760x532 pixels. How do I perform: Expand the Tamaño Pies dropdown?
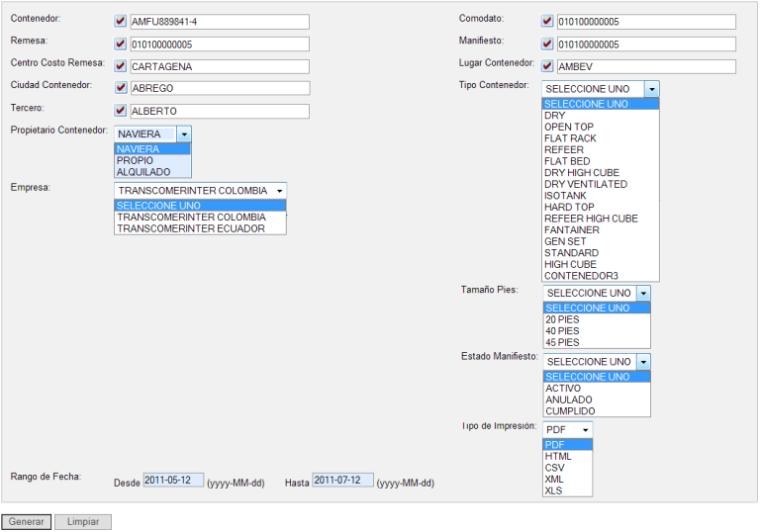(x=643, y=294)
